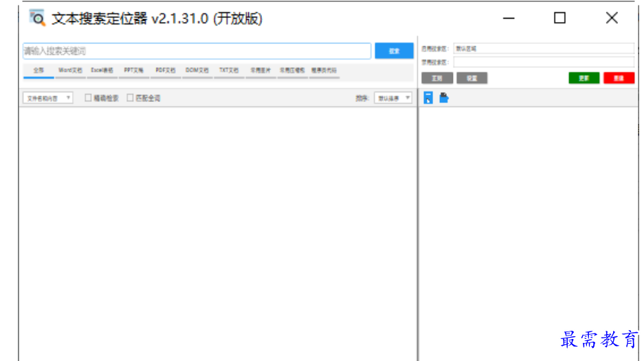Select the 全部 file type tab
Screen dimensions: 644x361
click(x=38, y=71)
